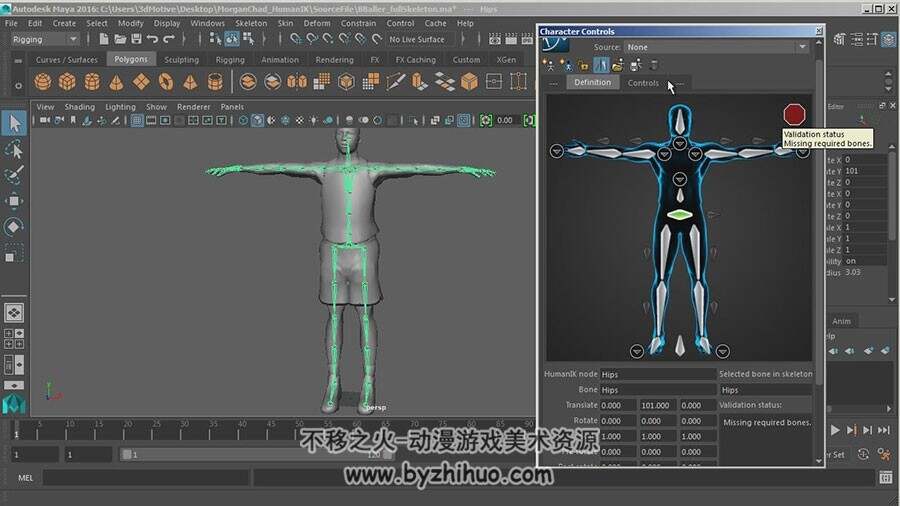This screenshot has width=900, height=506.
Task: Activate the Move tool in toolbox
Action: [x=14, y=201]
